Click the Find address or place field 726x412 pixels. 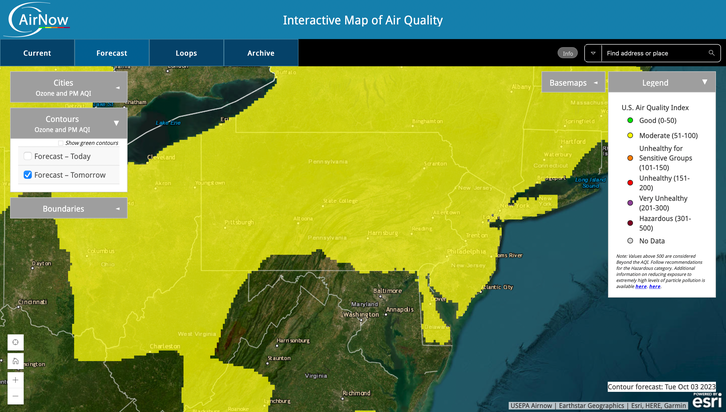650,52
